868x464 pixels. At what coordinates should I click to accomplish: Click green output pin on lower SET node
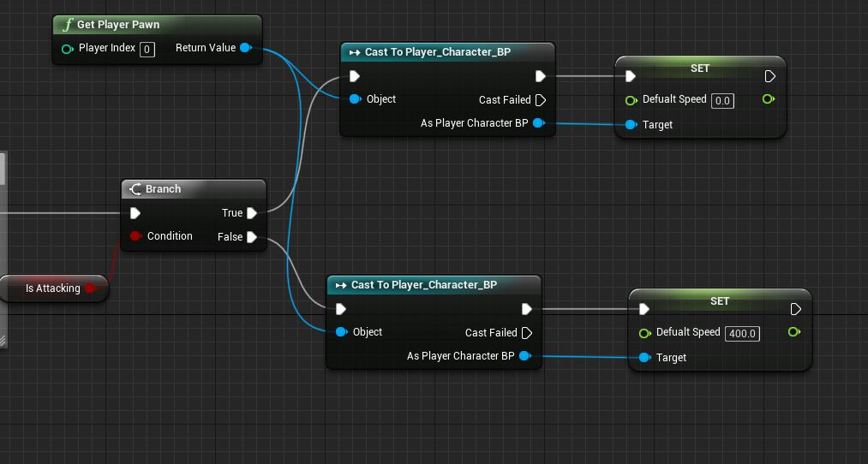[x=793, y=332]
